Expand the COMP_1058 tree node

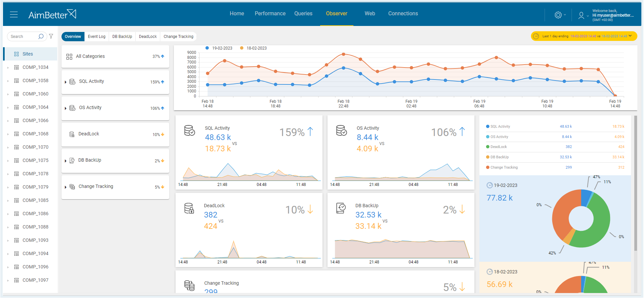[x=8, y=81]
